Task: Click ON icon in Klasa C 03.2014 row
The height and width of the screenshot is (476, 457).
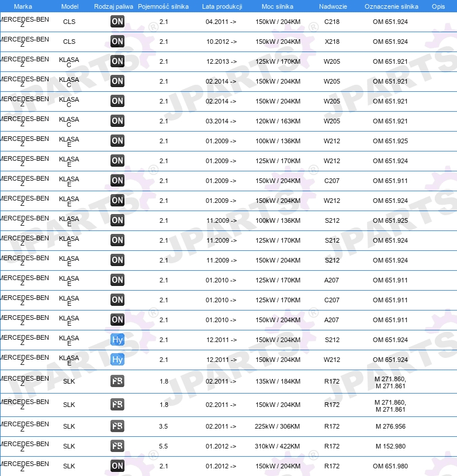Action: [x=117, y=121]
